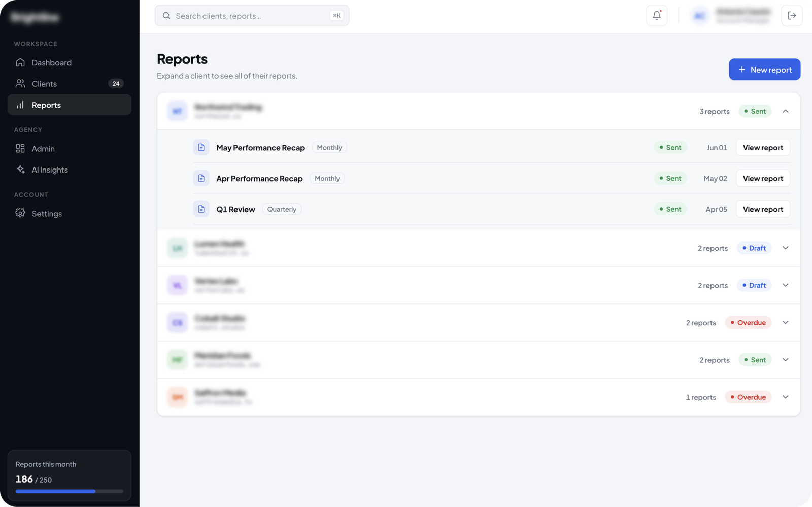Expand the Overdue client with 2 reports
Screen dimensions: 812x507
(786, 323)
